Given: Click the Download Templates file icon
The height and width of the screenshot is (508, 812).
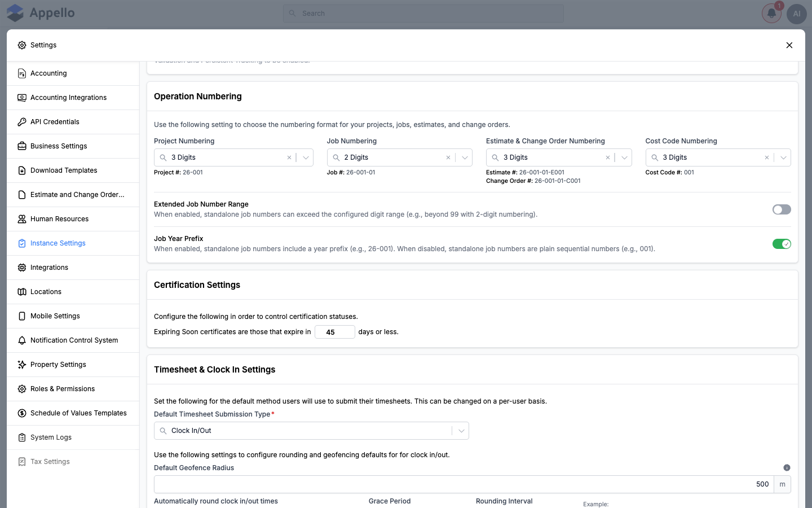Looking at the screenshot, I should click(22, 170).
